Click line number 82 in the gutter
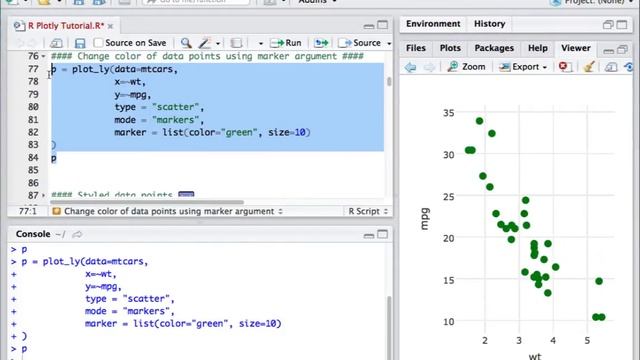The height and width of the screenshot is (360, 640). pyautogui.click(x=33, y=133)
